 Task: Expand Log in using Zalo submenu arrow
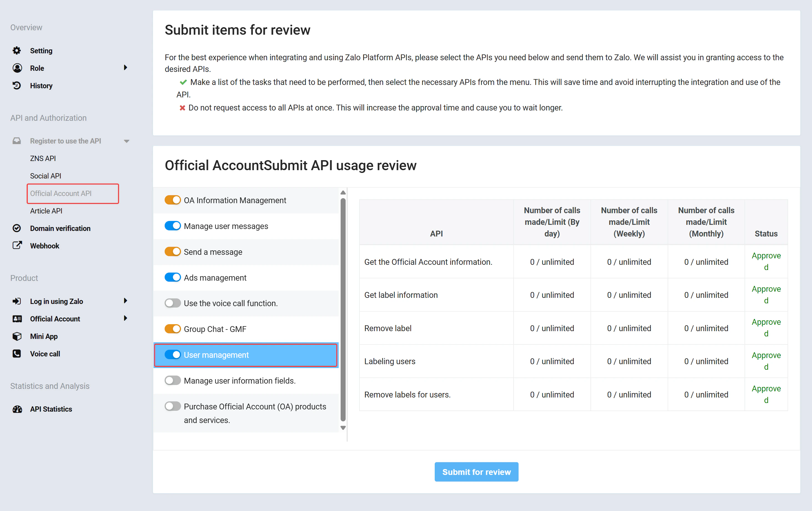pyautogui.click(x=125, y=301)
